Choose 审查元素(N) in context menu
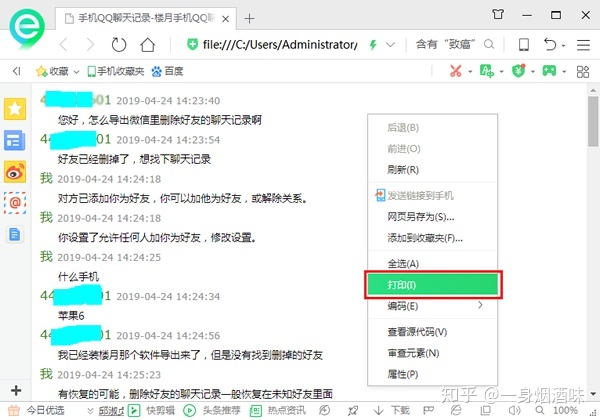The height and width of the screenshot is (420, 600). [x=433, y=353]
